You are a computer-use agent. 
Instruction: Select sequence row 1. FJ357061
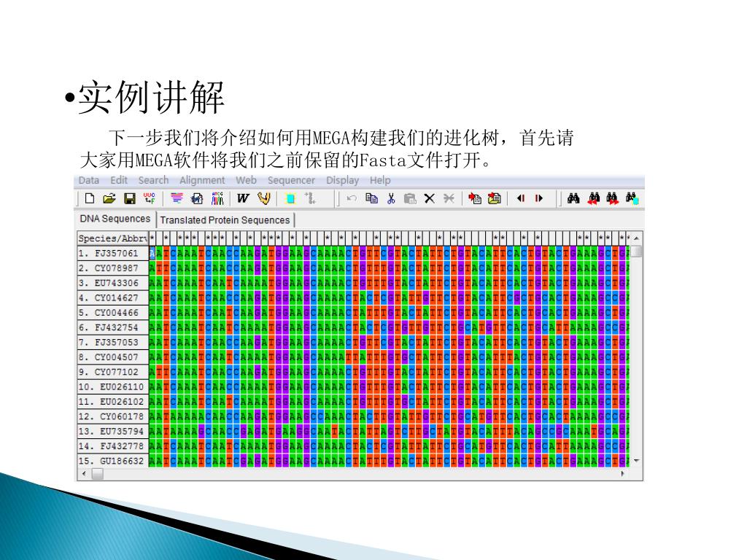point(113,253)
